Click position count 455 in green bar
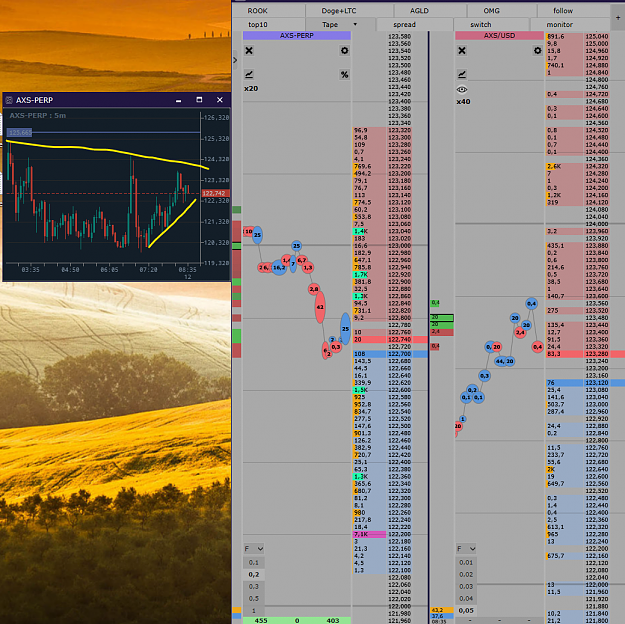625x624 pixels. 261,620
